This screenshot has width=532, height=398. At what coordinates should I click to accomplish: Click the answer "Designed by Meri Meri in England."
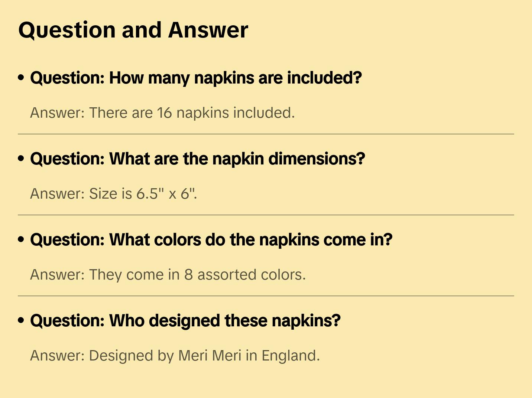coord(175,356)
